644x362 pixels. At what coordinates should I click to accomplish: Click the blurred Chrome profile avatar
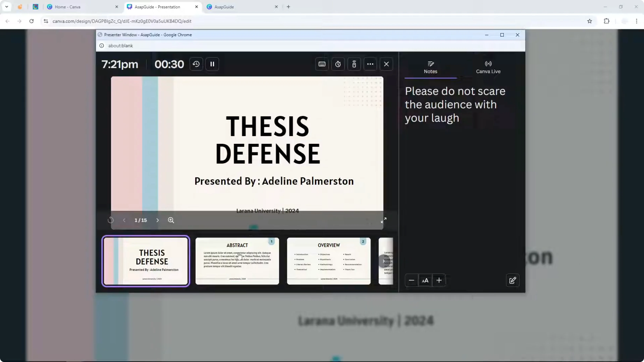625,21
